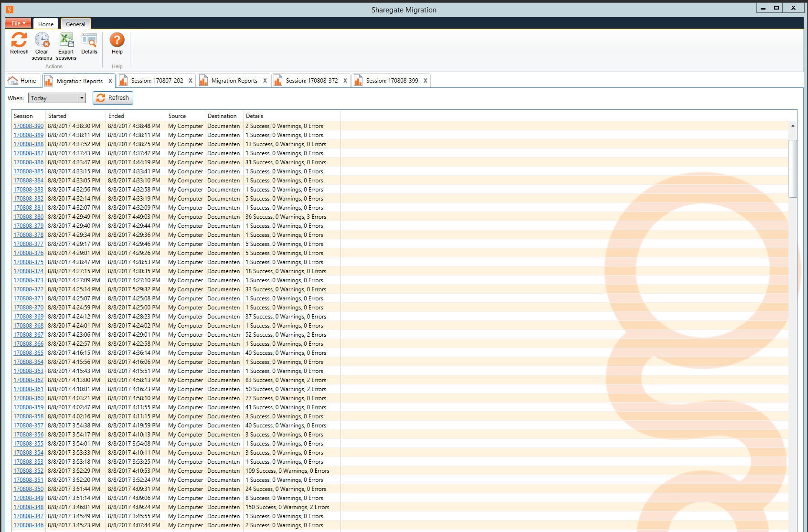Viewport: 808px width, 532px height.
Task: Click the scrollbar up arrow
Action: point(793,126)
